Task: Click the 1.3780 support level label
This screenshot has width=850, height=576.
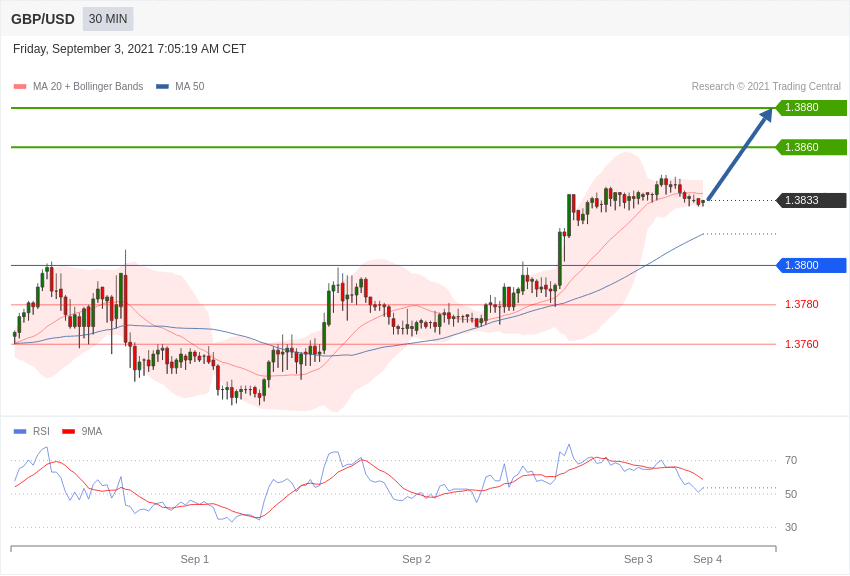Action: 802,304
